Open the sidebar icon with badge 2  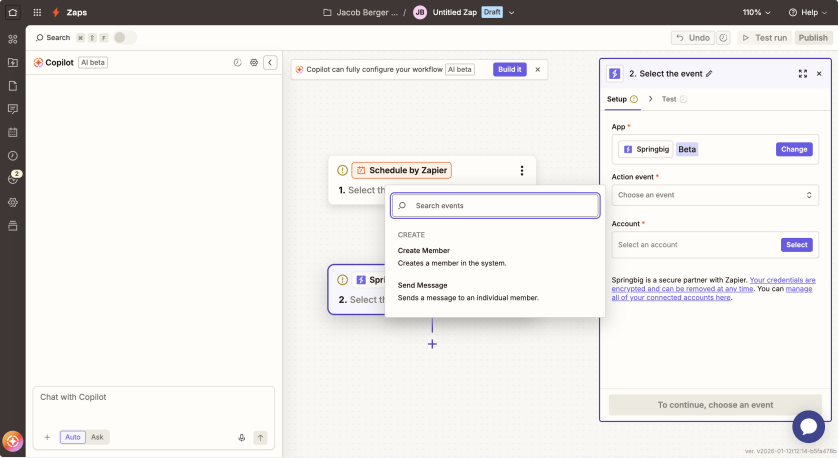point(13,178)
